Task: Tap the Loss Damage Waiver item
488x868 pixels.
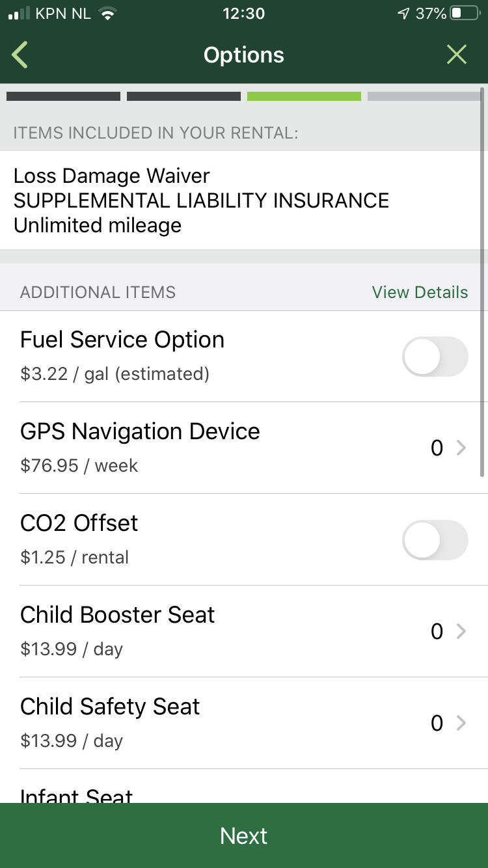Action: [x=111, y=176]
